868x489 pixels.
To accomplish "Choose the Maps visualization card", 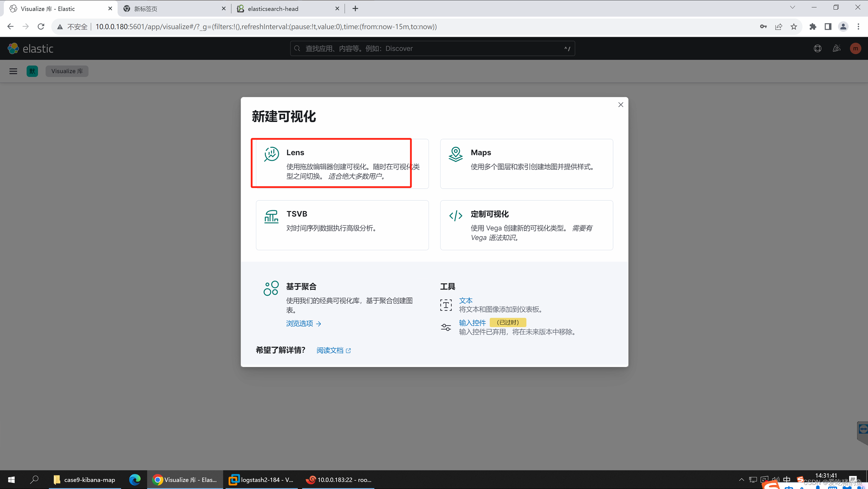I will pyautogui.click(x=526, y=164).
